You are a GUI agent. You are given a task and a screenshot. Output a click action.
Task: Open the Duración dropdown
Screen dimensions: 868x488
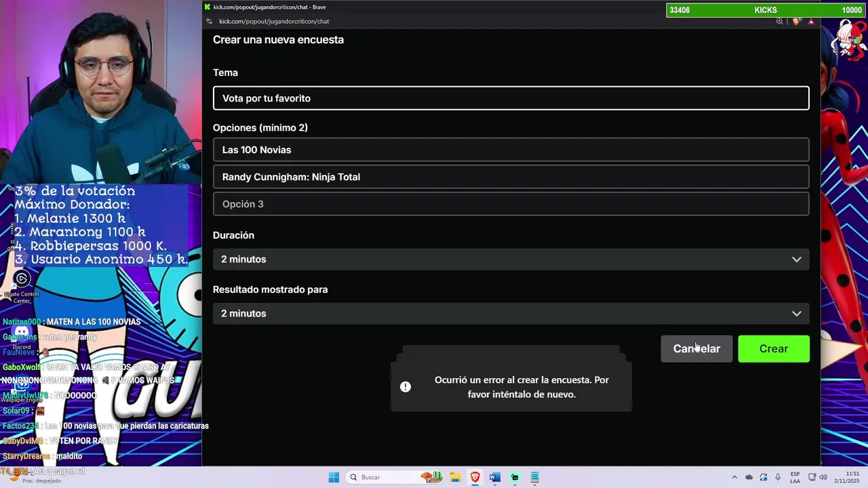[x=511, y=259]
